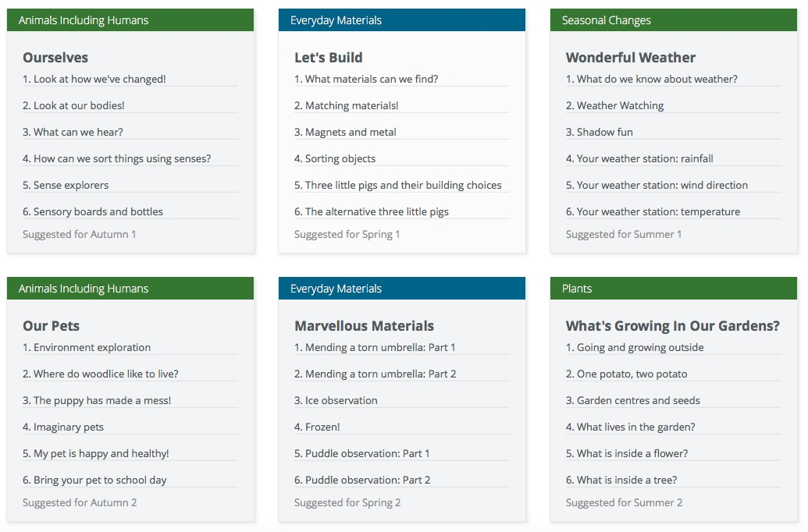Select the Our Pets unit heading
808x532 pixels.
[51, 326]
